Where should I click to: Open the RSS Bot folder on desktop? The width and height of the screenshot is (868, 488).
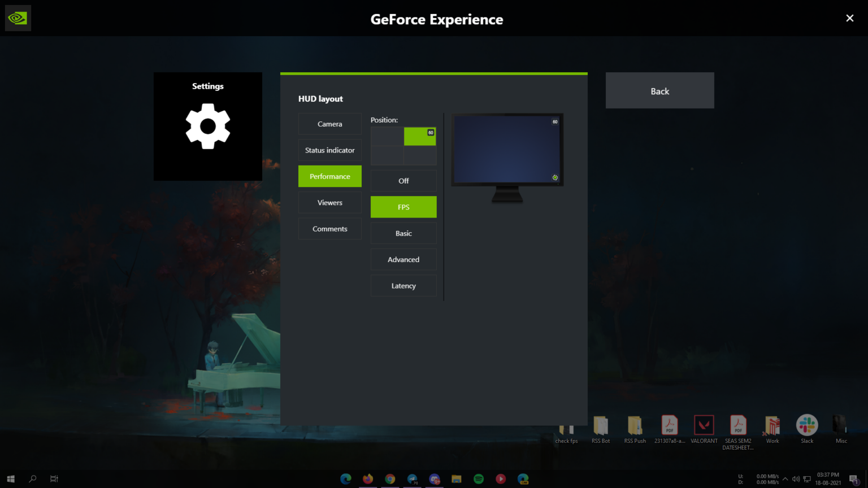tap(601, 426)
